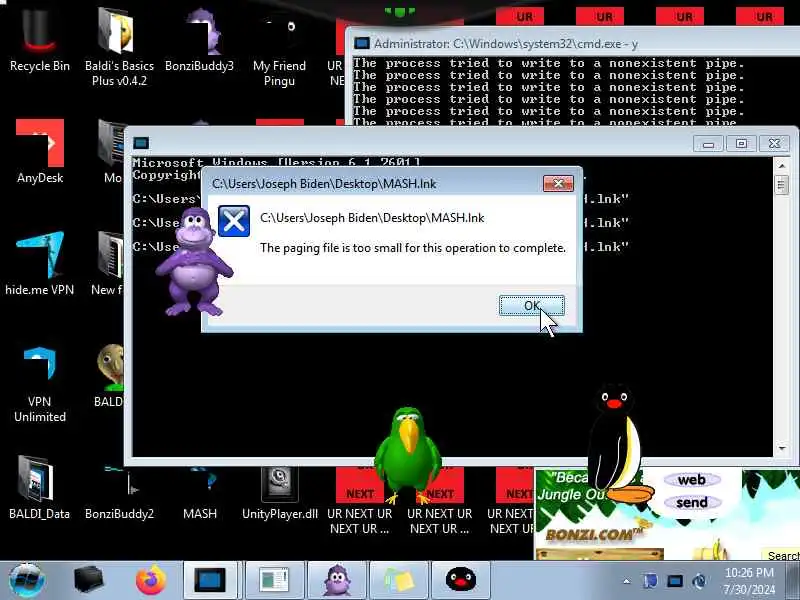Image resolution: width=800 pixels, height=600 pixels.
Task: Select the MASH desktop shortcut
Action: 199,492
